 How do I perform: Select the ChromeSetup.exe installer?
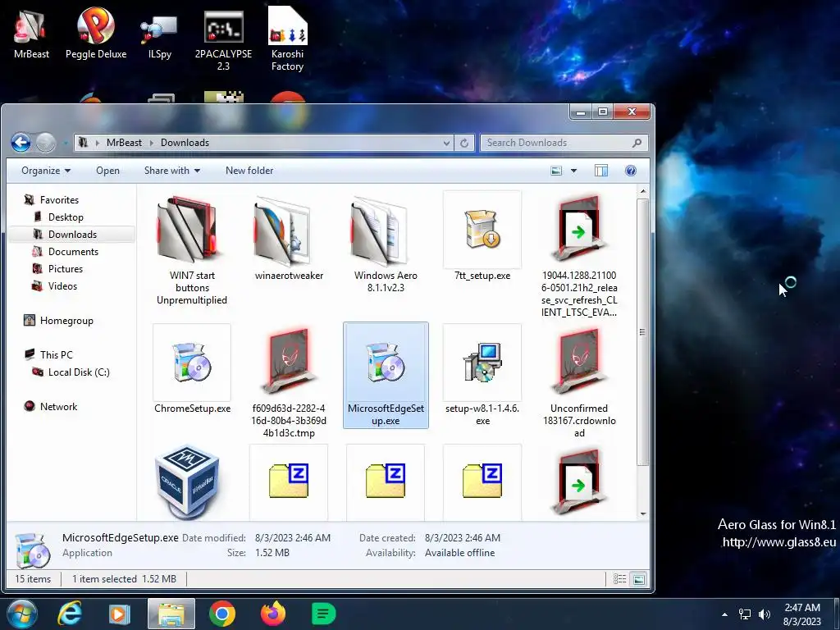click(x=192, y=370)
